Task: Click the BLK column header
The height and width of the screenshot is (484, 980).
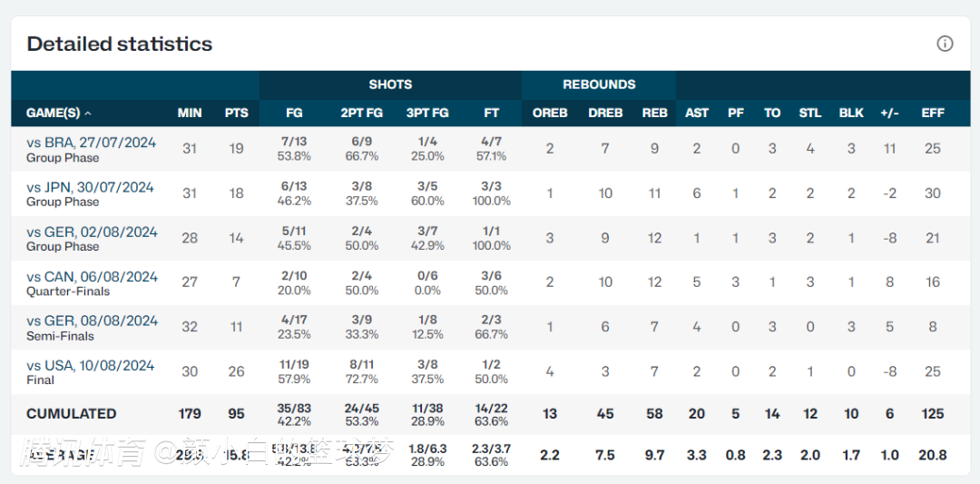Action: [851, 114]
